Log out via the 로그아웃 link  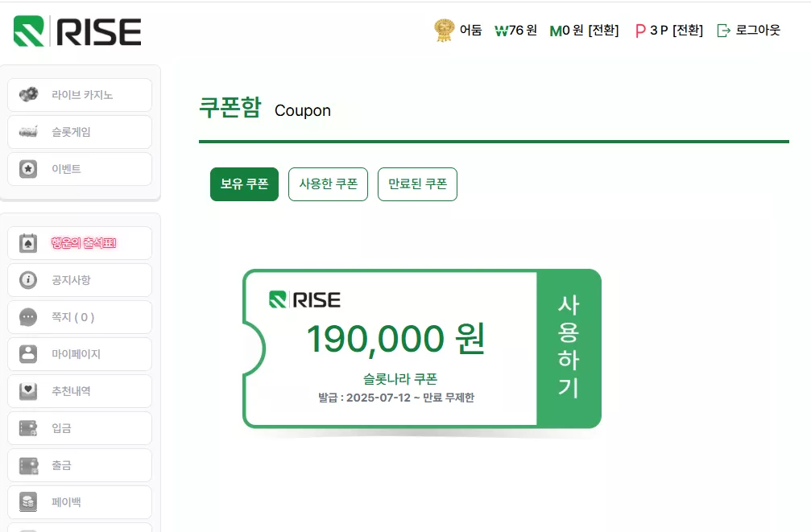point(748,31)
